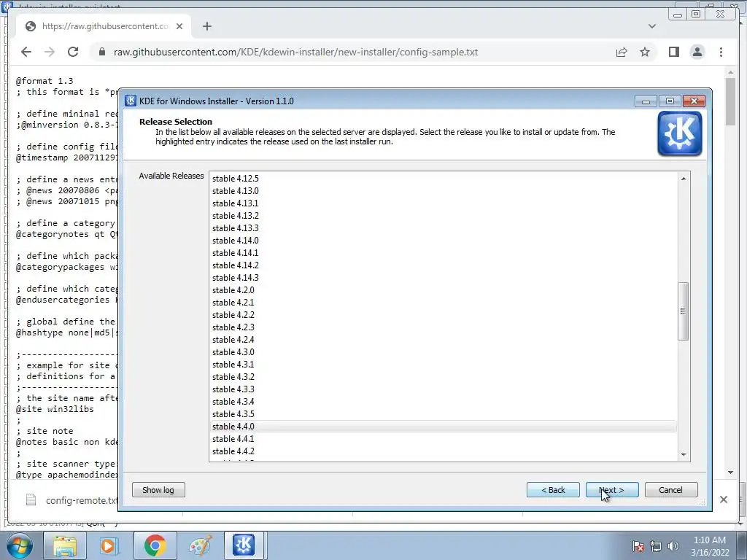
Task: Click the Back button
Action: (553, 490)
